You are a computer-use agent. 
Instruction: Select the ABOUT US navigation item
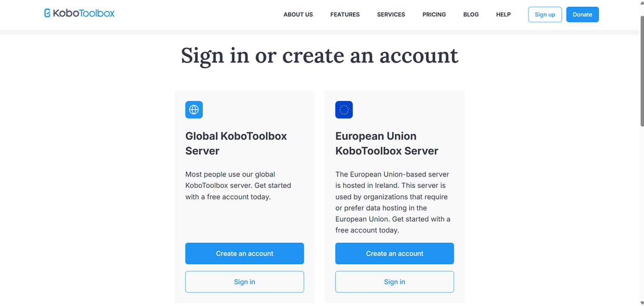pos(298,14)
